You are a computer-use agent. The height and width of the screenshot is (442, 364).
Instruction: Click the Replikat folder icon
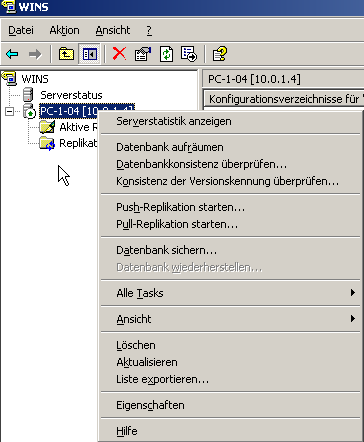pyautogui.click(x=47, y=143)
